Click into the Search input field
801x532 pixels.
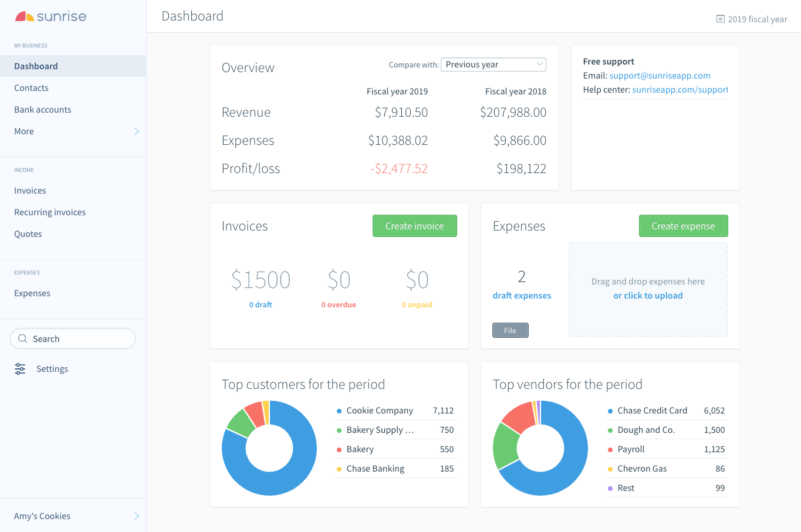coord(73,338)
